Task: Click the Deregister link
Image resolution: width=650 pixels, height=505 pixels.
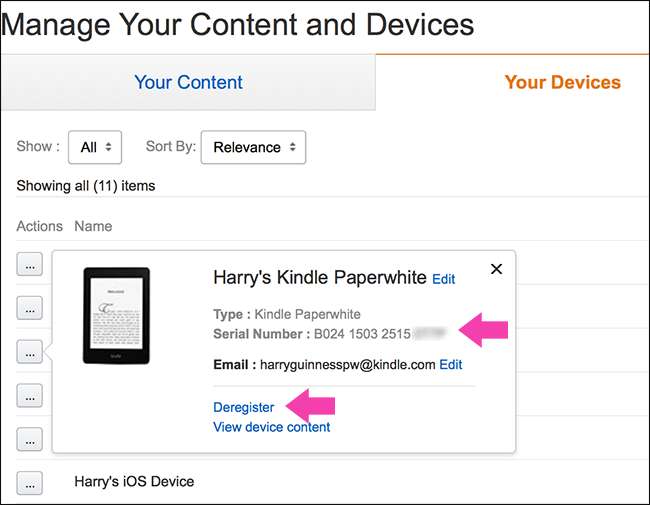Action: 243,407
